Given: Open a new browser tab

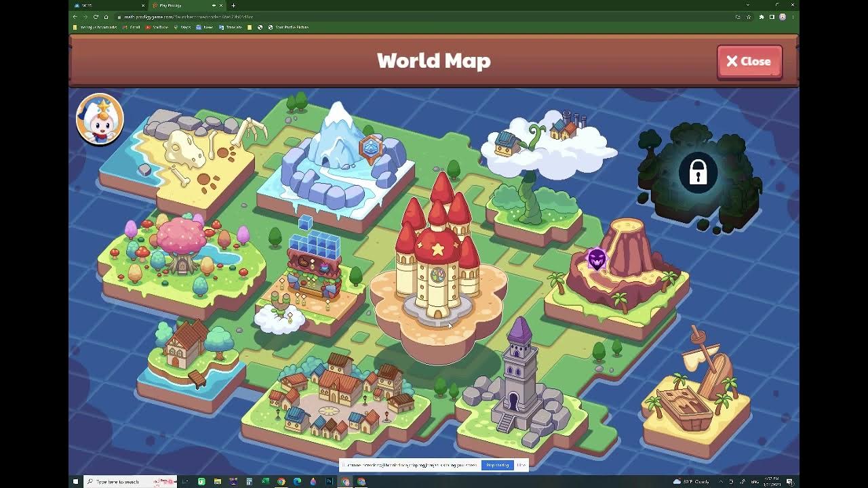Looking at the screenshot, I should (x=233, y=5).
